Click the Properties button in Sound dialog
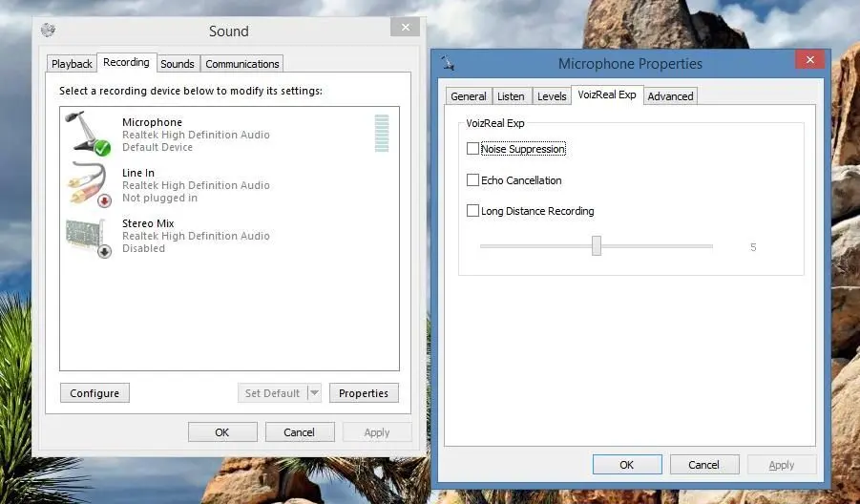 pos(364,392)
